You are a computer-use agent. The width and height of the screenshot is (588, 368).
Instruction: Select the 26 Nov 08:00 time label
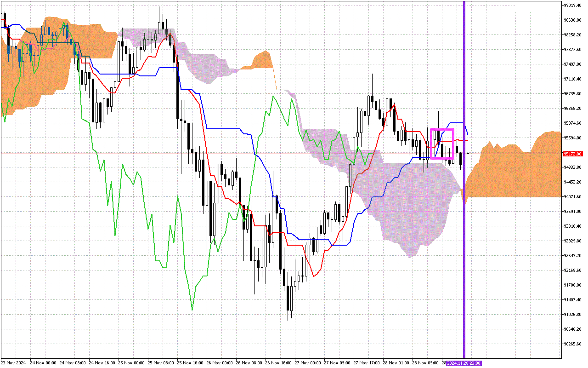point(249,363)
